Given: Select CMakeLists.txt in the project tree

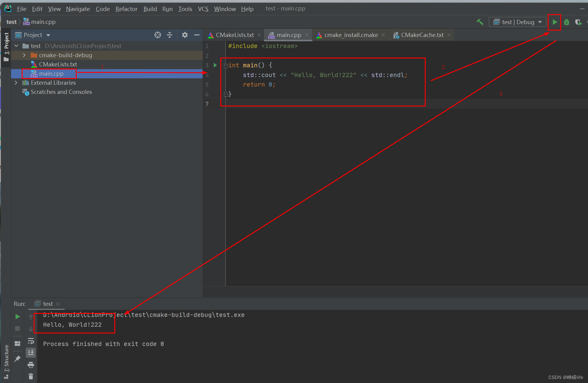Looking at the screenshot, I should click(58, 64).
